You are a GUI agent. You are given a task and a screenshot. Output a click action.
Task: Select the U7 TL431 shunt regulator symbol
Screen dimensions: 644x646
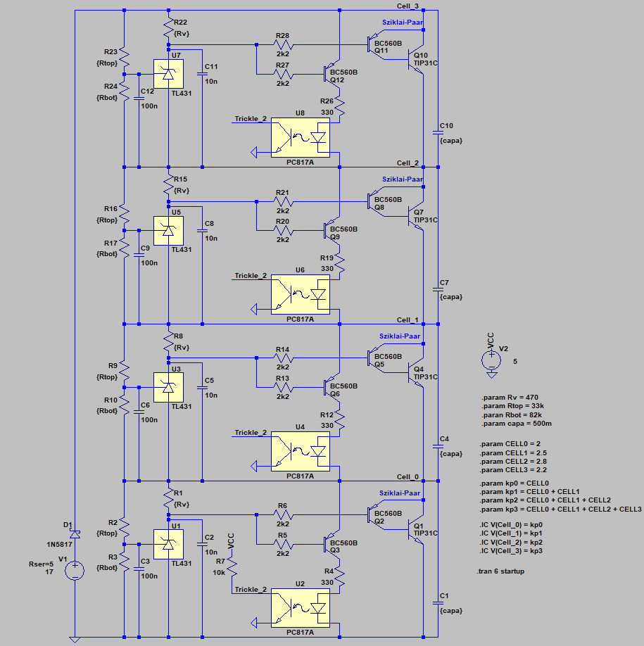pos(168,74)
